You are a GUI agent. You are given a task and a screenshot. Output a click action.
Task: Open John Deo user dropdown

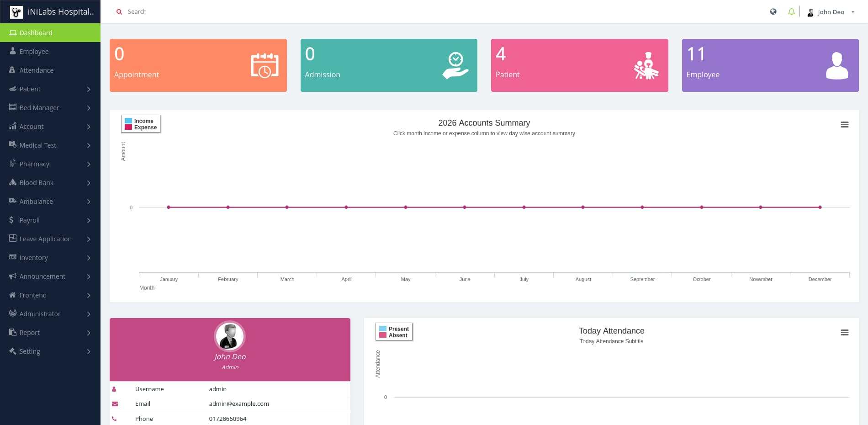click(x=831, y=12)
